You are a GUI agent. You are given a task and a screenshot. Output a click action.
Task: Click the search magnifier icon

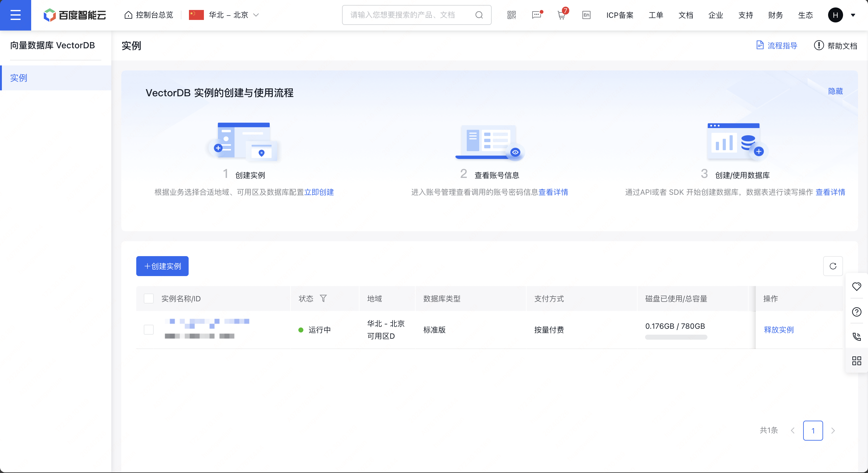click(479, 15)
